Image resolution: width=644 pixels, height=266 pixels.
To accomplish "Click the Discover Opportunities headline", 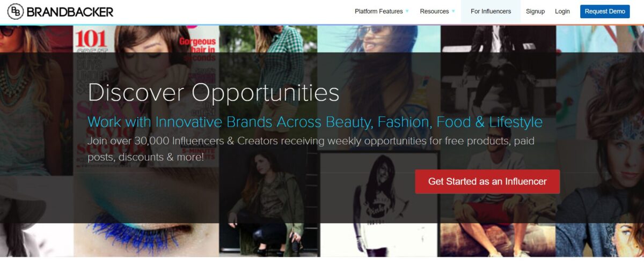I will (214, 92).
